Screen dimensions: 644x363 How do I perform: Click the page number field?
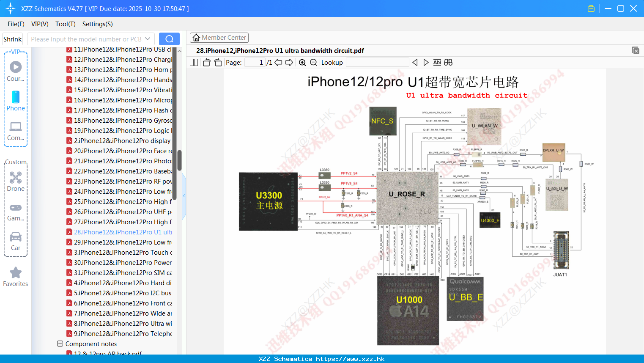point(255,63)
